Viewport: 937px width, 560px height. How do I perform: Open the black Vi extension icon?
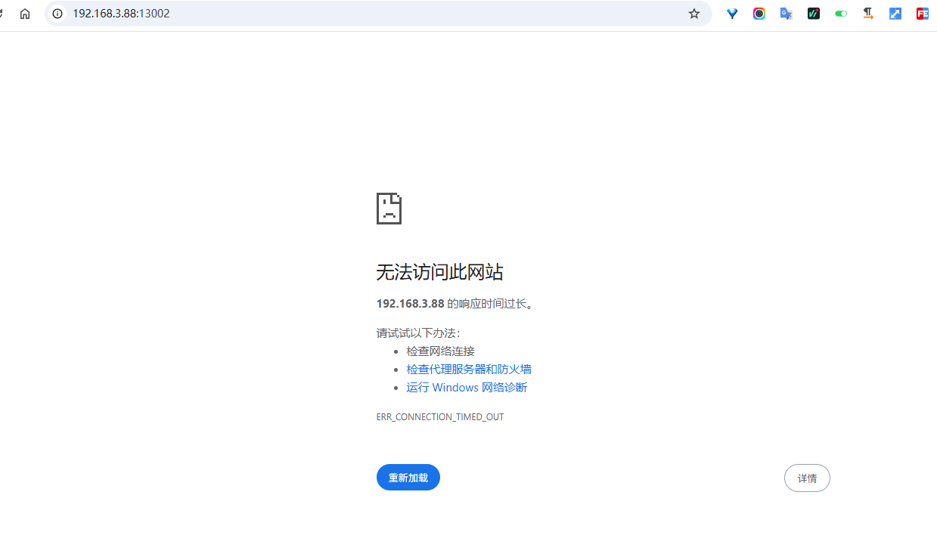point(814,14)
